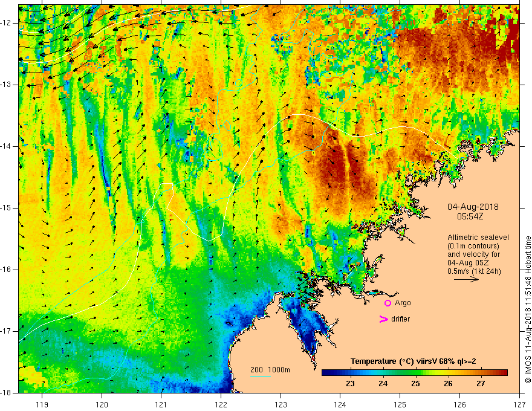The width and height of the screenshot is (532, 411).
Task: Click the Temperature (°C) viirsV colorbar title
Action: pos(414,361)
